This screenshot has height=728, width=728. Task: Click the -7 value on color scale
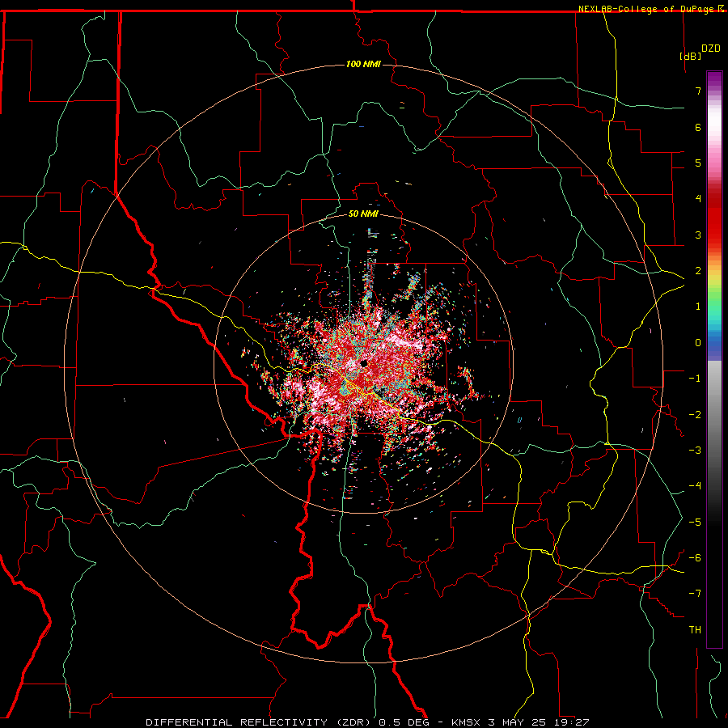coord(695,594)
